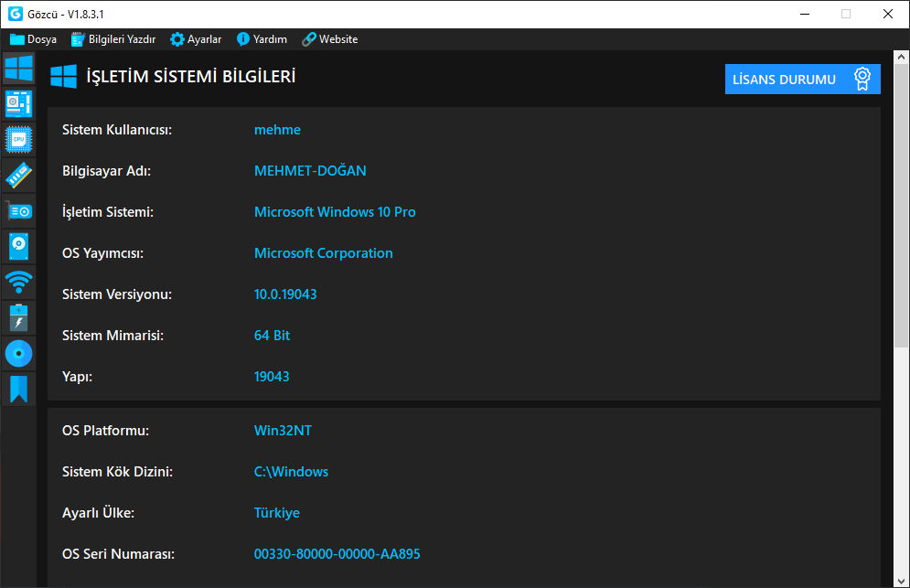Select the motherboard info icon

(x=18, y=103)
